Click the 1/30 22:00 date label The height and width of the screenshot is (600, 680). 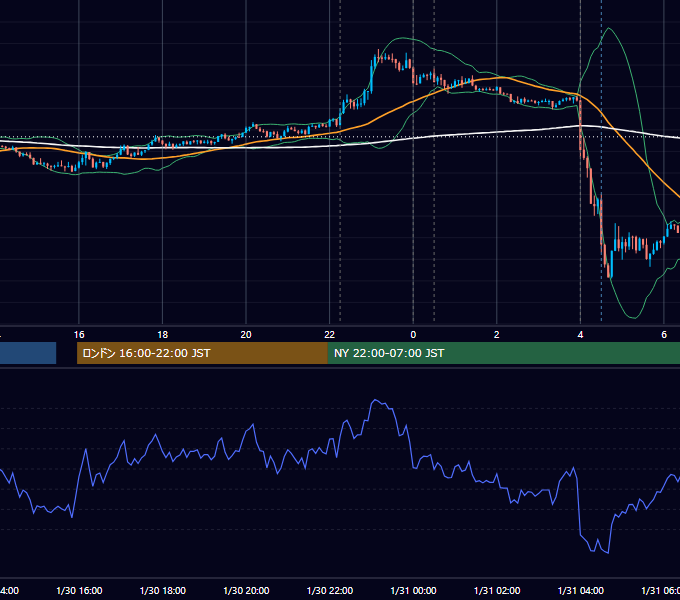point(330,590)
